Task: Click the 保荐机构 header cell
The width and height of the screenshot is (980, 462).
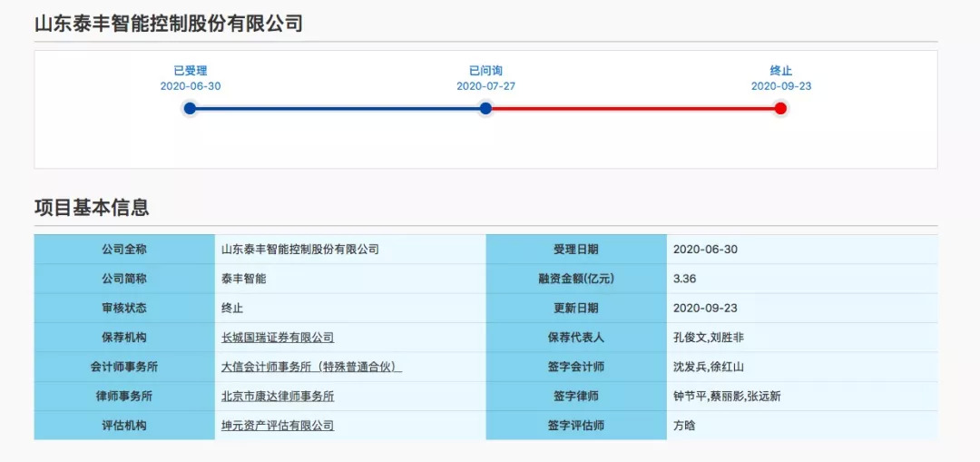Action: pyautogui.click(x=124, y=338)
